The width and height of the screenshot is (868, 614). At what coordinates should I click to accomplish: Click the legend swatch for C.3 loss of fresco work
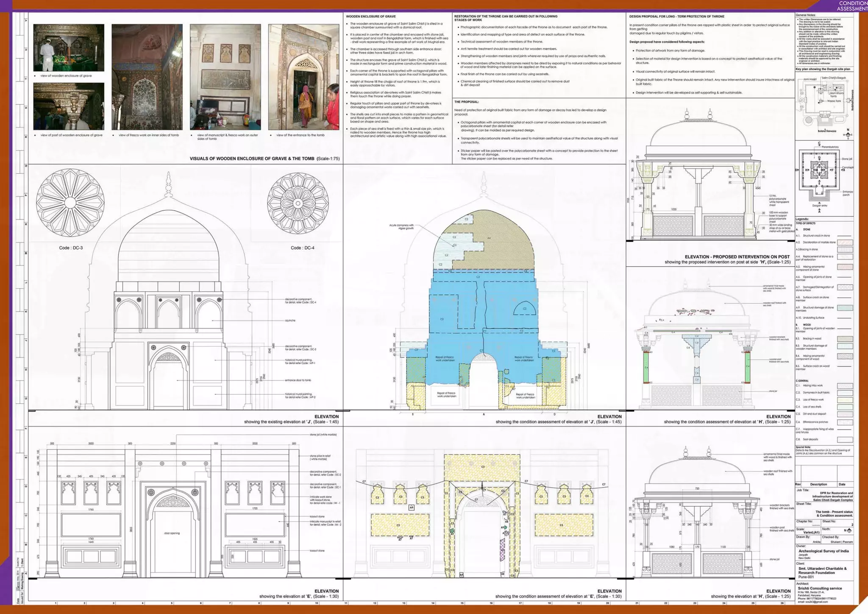pyautogui.click(x=845, y=400)
